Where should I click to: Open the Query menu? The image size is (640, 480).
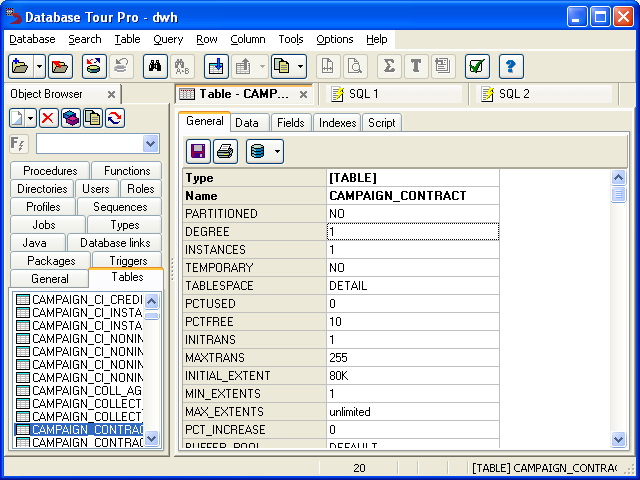tap(168, 39)
